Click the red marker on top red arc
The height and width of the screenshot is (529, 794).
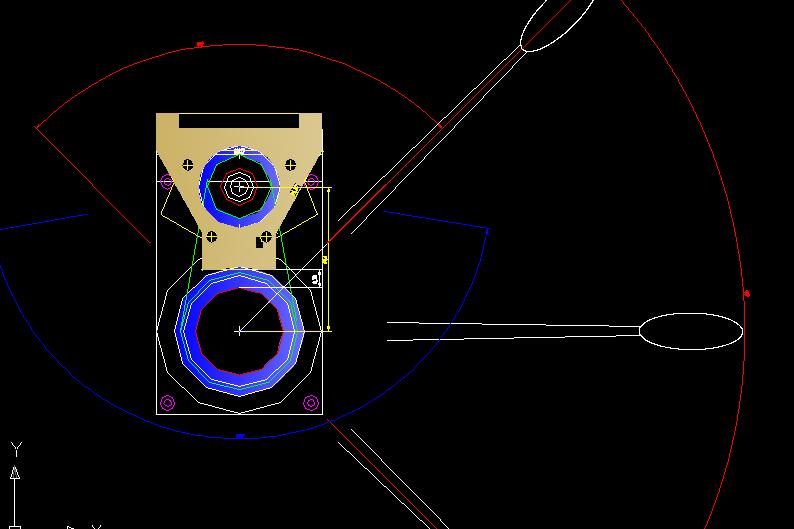click(200, 44)
